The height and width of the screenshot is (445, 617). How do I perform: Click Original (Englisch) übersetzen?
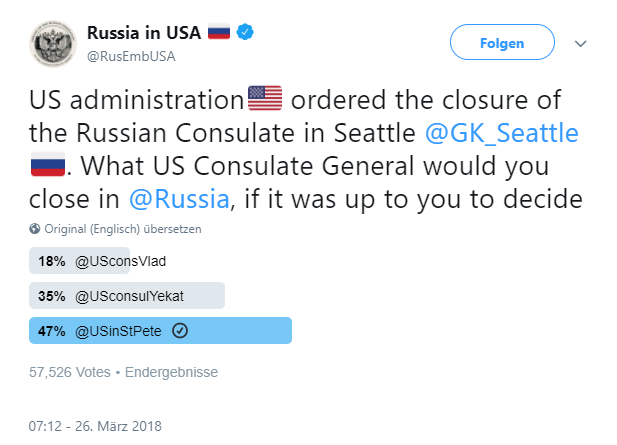tap(122, 229)
